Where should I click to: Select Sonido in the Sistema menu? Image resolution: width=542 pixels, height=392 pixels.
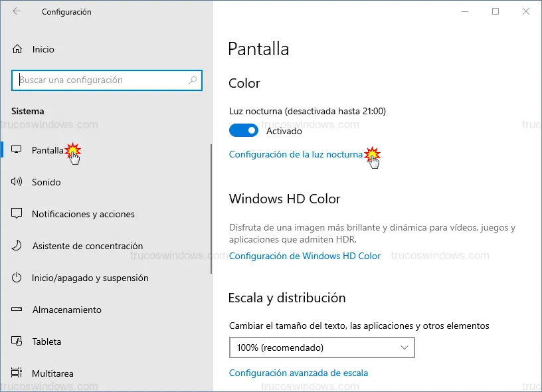46,182
